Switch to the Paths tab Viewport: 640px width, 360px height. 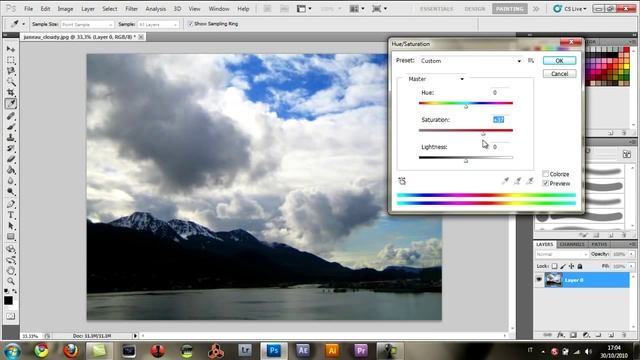(x=599, y=244)
